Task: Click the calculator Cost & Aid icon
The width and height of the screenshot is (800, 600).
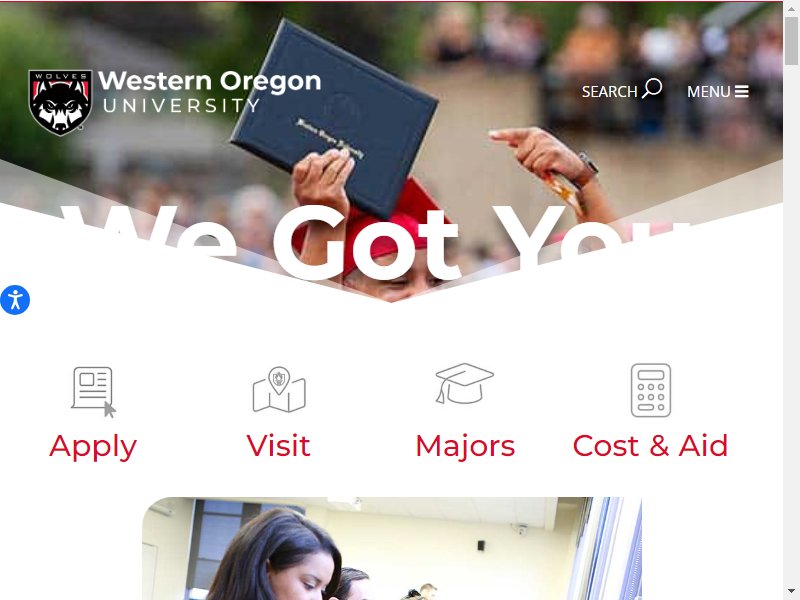Action: point(651,390)
